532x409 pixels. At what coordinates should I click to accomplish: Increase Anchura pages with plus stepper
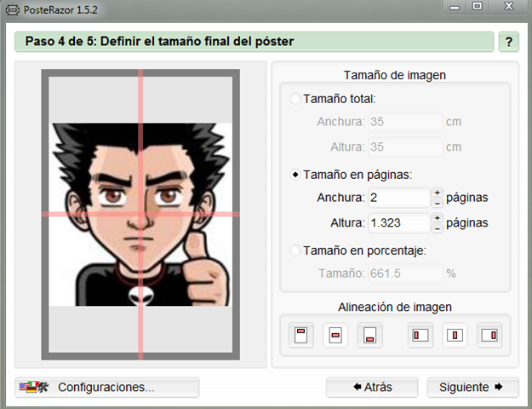[x=437, y=193]
